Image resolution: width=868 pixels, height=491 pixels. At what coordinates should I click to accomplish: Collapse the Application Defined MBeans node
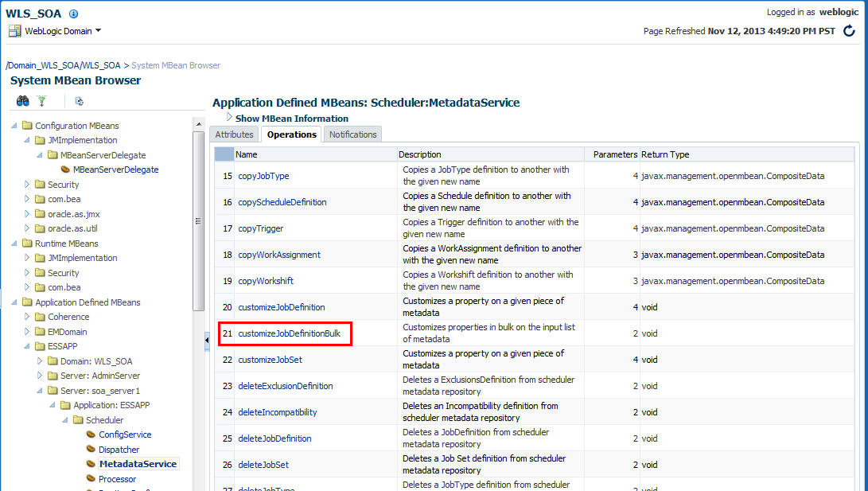(x=14, y=302)
